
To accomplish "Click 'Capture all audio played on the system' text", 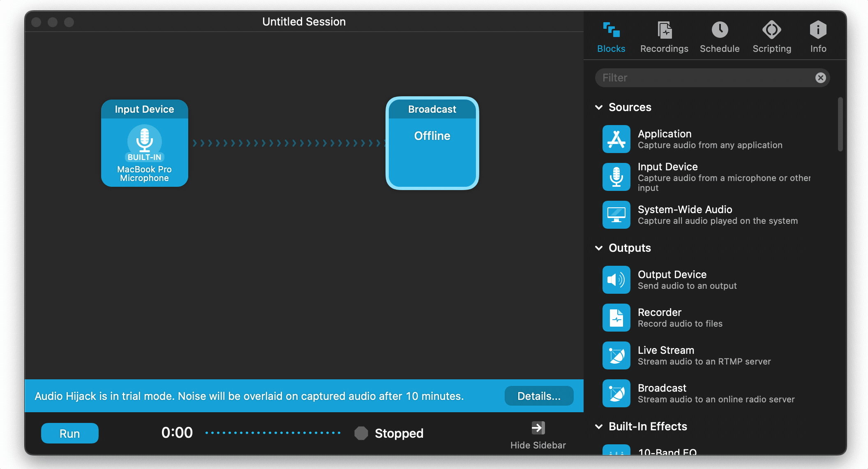I will coord(718,221).
